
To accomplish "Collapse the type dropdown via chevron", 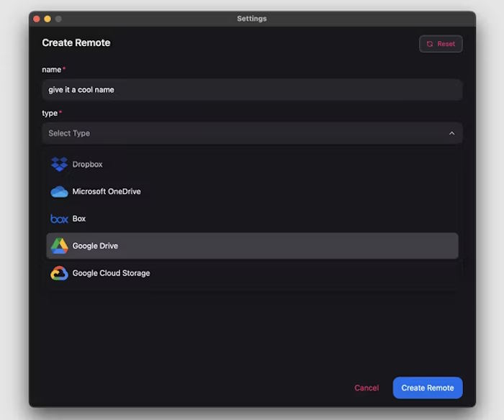I will pyautogui.click(x=452, y=133).
